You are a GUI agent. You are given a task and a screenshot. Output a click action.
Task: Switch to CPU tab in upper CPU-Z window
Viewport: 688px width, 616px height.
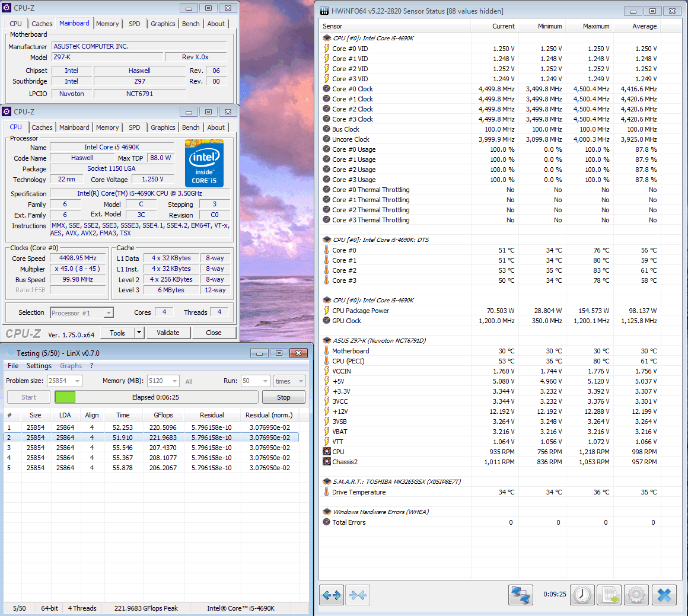coord(15,24)
